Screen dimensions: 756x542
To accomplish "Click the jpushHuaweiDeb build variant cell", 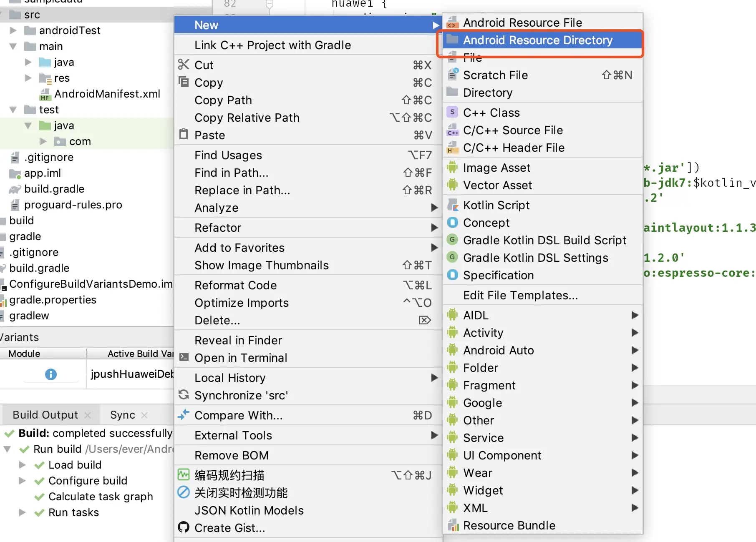I will 130,374.
